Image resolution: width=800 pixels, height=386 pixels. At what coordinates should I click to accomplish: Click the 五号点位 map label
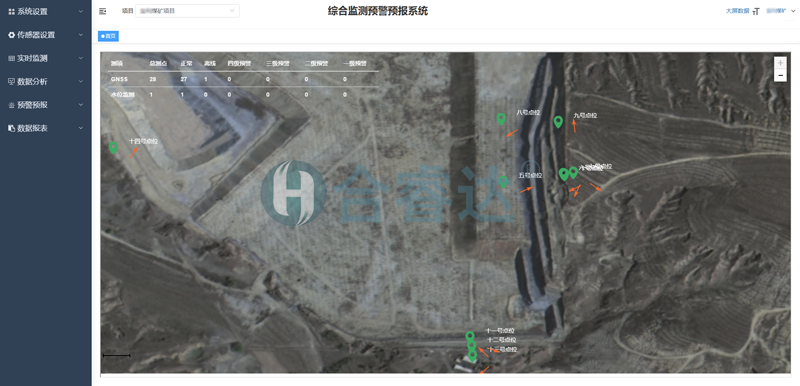(530, 175)
